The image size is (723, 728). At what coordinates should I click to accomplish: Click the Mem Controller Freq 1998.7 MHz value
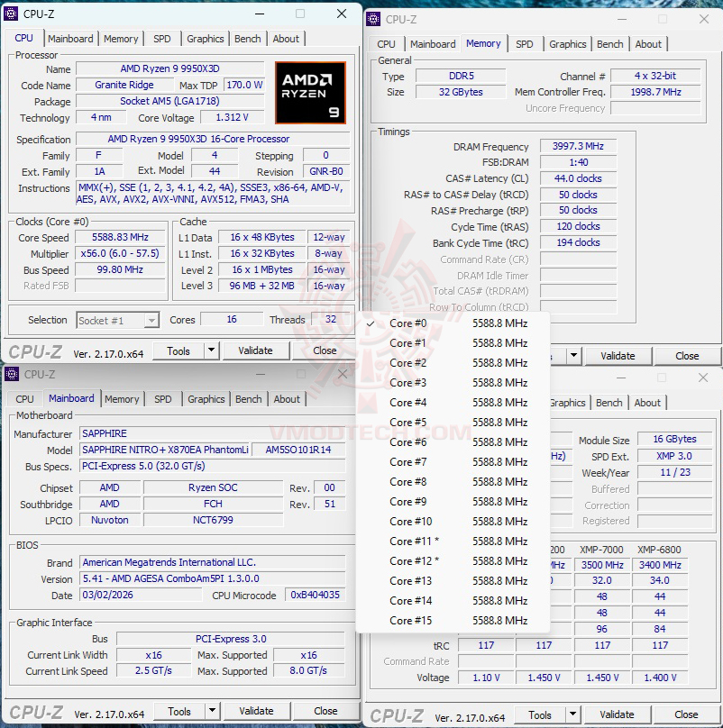click(x=655, y=92)
